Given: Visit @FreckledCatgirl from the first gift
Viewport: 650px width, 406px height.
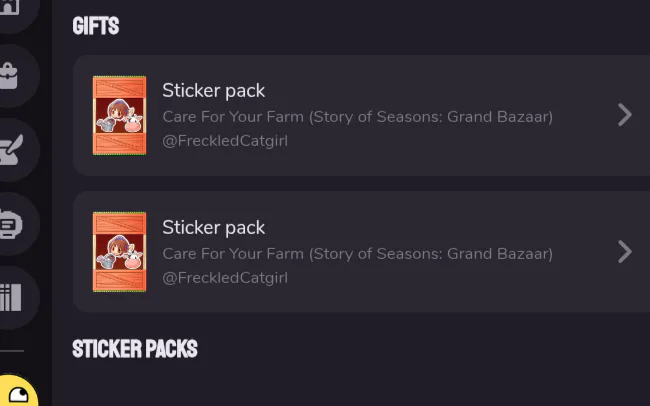Looking at the screenshot, I should pyautogui.click(x=225, y=141).
